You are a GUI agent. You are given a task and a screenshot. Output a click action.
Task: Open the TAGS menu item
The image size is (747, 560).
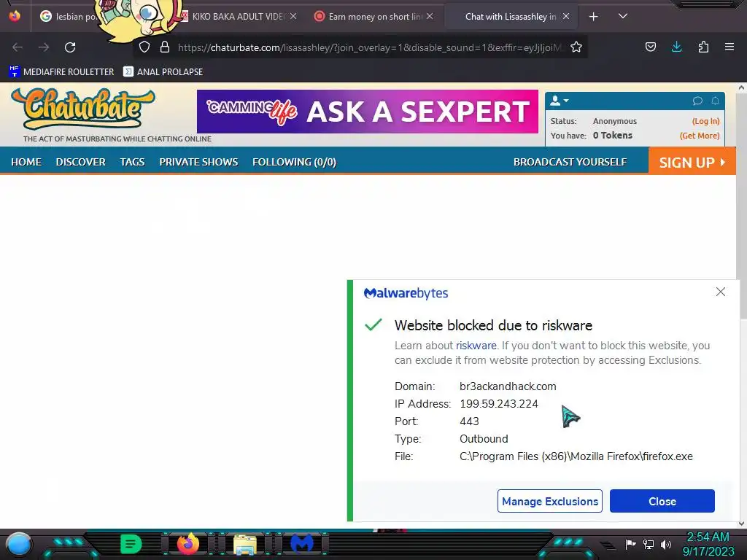[132, 162]
